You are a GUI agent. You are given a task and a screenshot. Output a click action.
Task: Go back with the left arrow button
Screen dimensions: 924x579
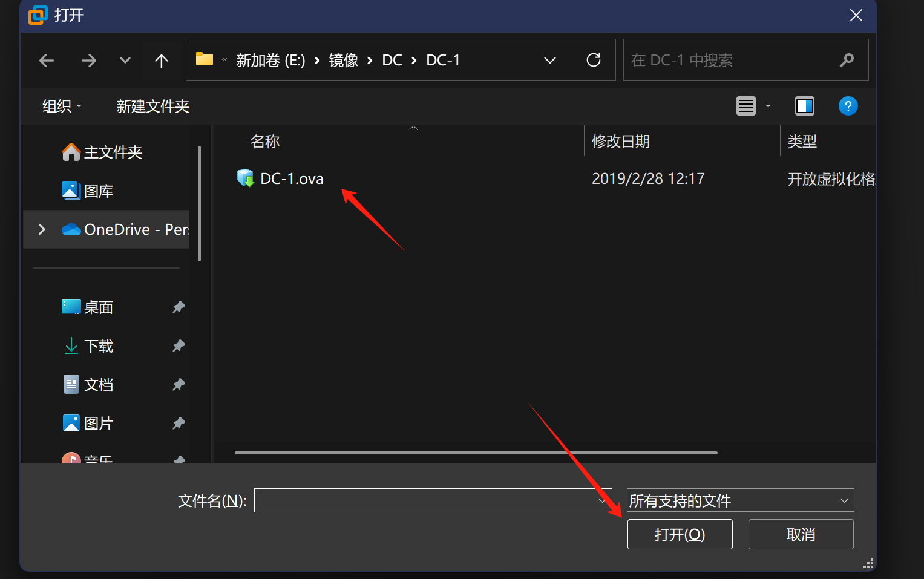(47, 61)
